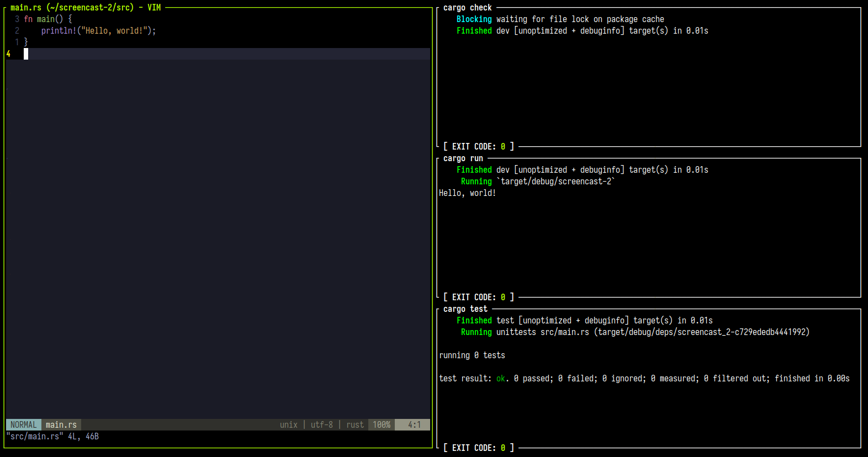Image resolution: width=868 pixels, height=457 pixels.
Task: Click line number 4 in the gutter
Action: point(8,54)
